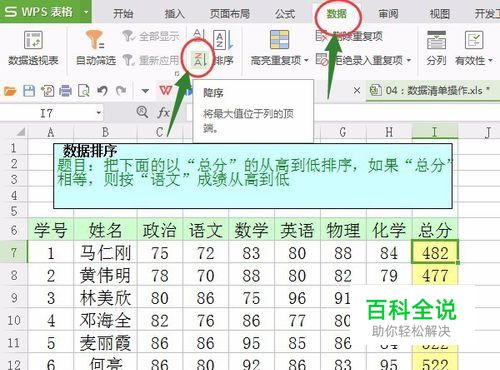Click the name cell 麦丽霞
500x370 pixels.
tap(105, 343)
